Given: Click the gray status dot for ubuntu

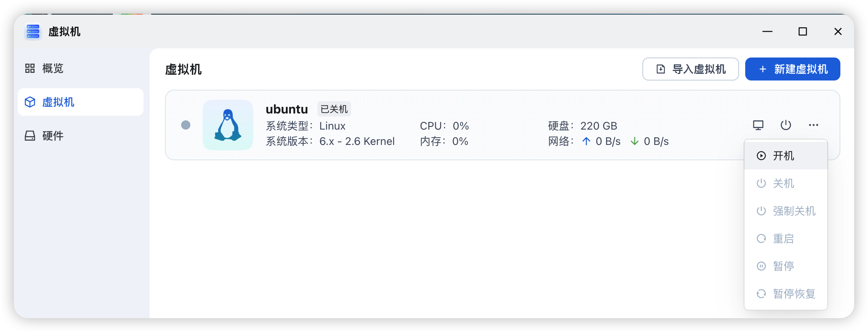Looking at the screenshot, I should pos(186,125).
